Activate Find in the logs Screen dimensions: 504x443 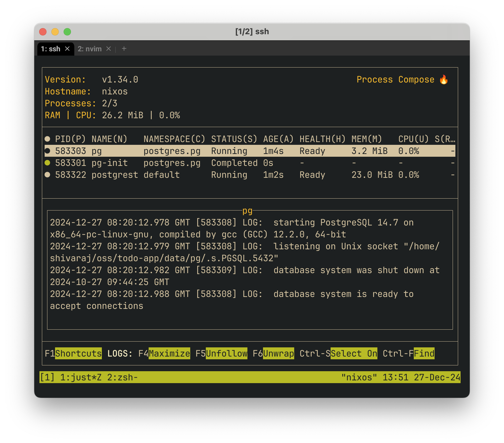pyautogui.click(x=424, y=353)
